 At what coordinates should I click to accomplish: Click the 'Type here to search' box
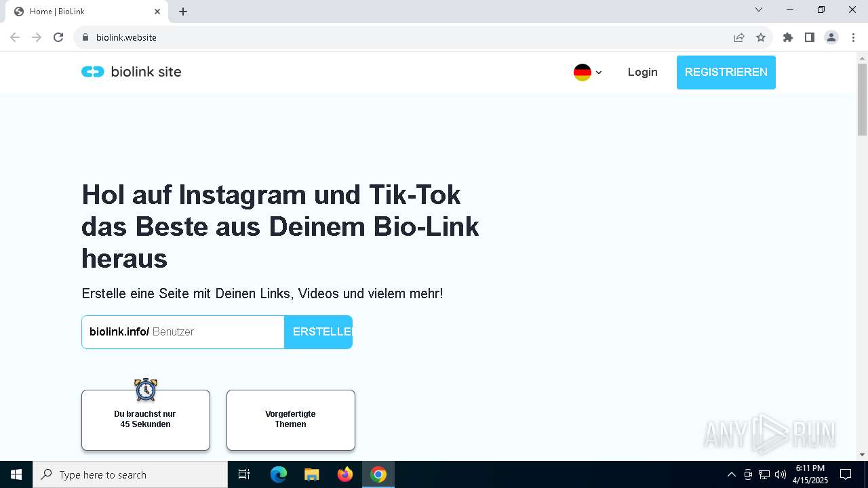(130, 474)
